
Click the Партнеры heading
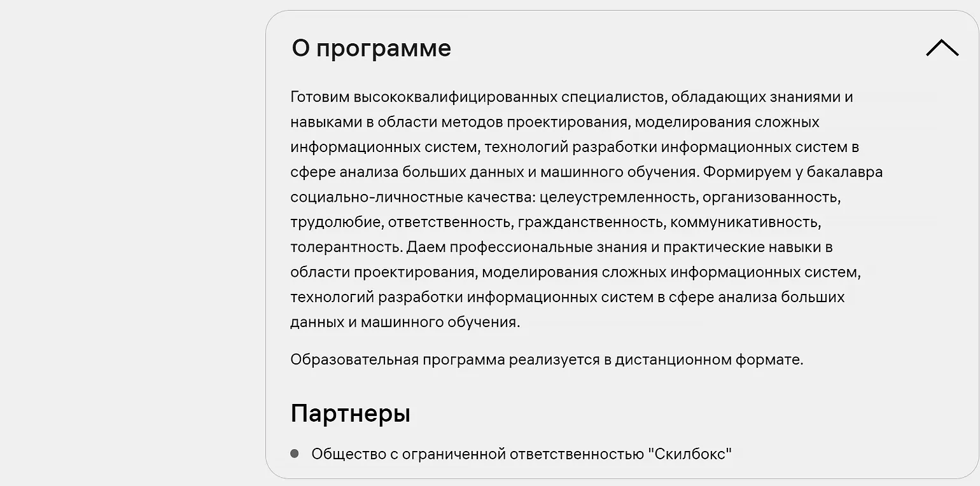click(x=350, y=413)
